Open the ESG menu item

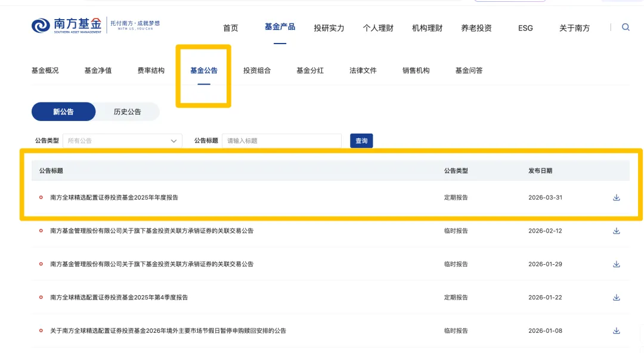525,28
